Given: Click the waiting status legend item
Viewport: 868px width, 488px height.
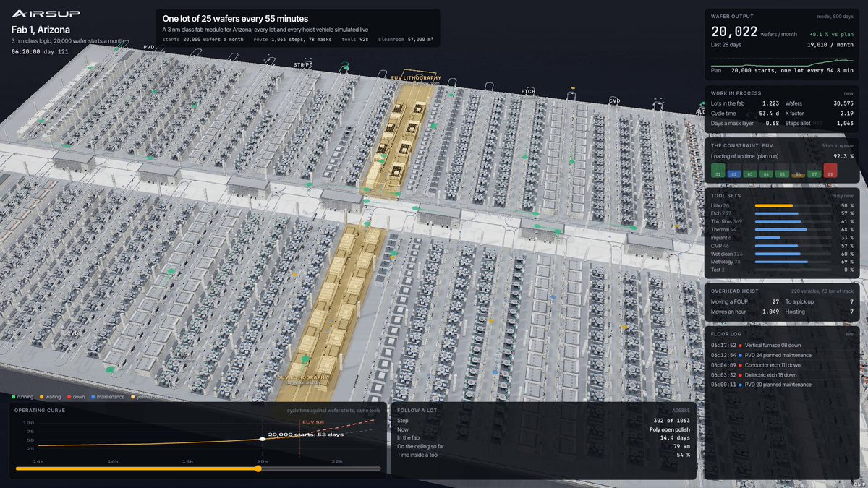Looking at the screenshot, I should [x=51, y=397].
